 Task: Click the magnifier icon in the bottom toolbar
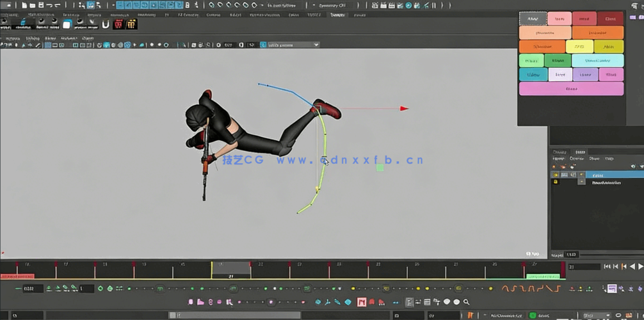tap(466, 302)
